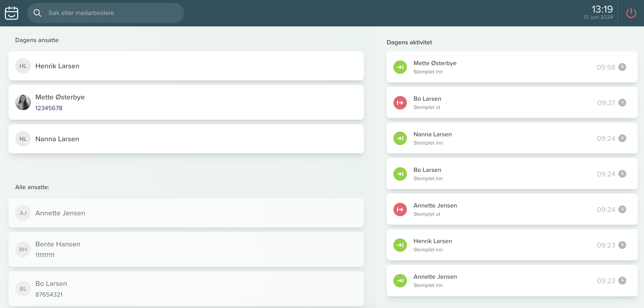
Task: Click the BL initials avatar
Action: [x=23, y=289]
